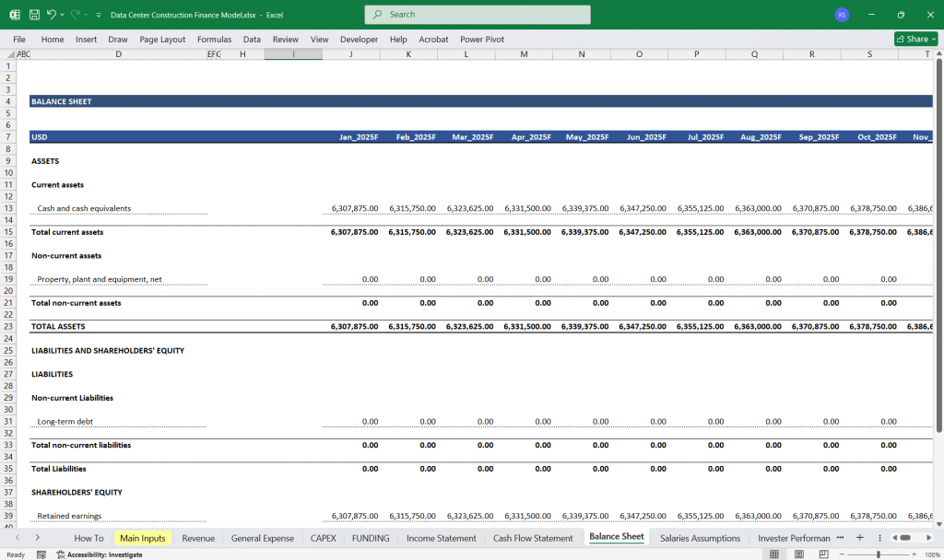Screen dimensions: 944x560
Task: Click the Undo icon
Action: click(53, 13)
